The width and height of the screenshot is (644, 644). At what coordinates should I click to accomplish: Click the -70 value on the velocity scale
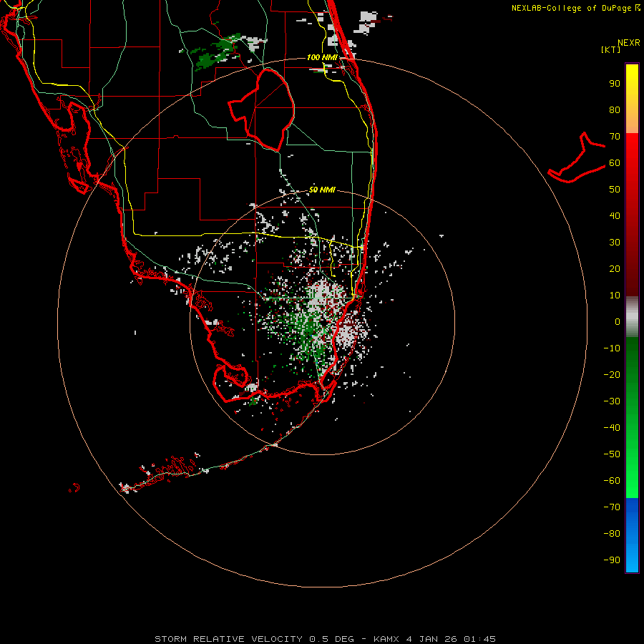(612, 507)
